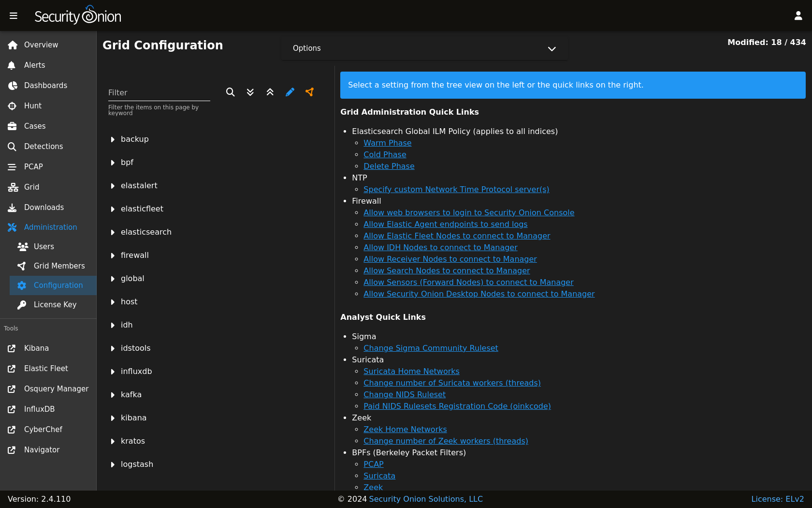Expand the logstash tree node
The image size is (812, 508).
(113, 464)
